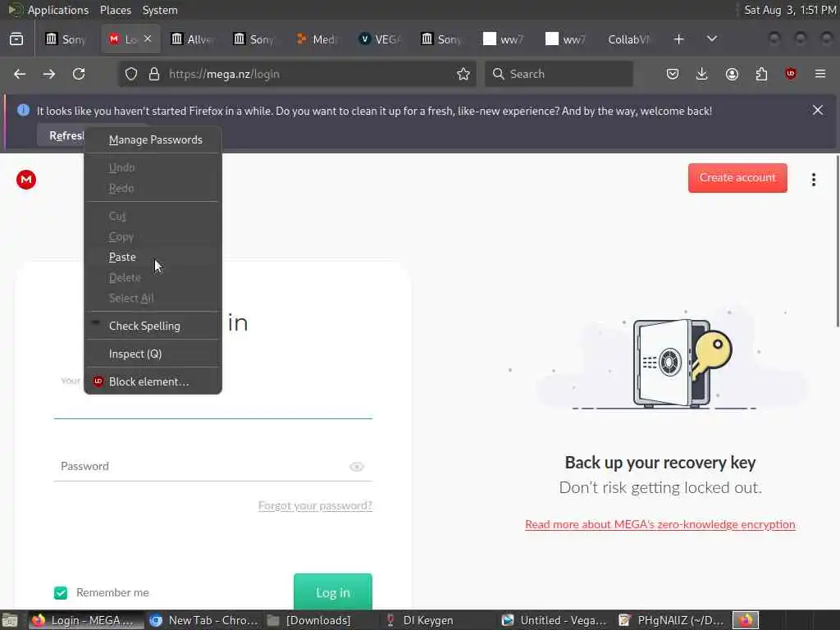Close the MEGA login tab
Screen dimensions: 840x630
(148, 39)
